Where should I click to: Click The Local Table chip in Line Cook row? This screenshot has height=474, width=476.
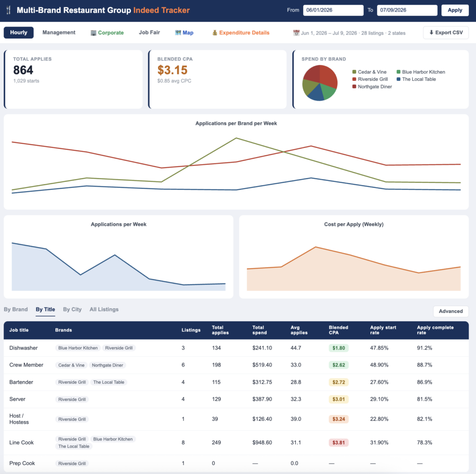pyautogui.click(x=74, y=447)
